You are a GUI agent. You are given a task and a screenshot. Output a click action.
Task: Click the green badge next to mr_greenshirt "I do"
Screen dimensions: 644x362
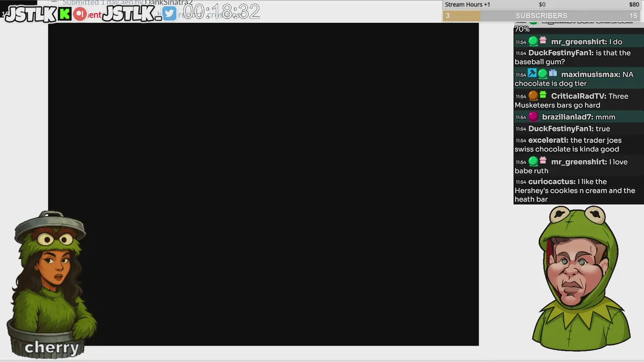[x=533, y=42]
